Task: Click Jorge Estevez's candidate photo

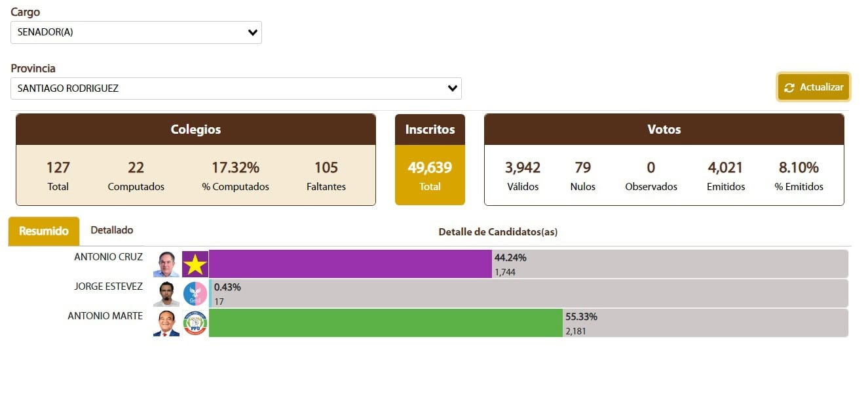Action: (166, 294)
